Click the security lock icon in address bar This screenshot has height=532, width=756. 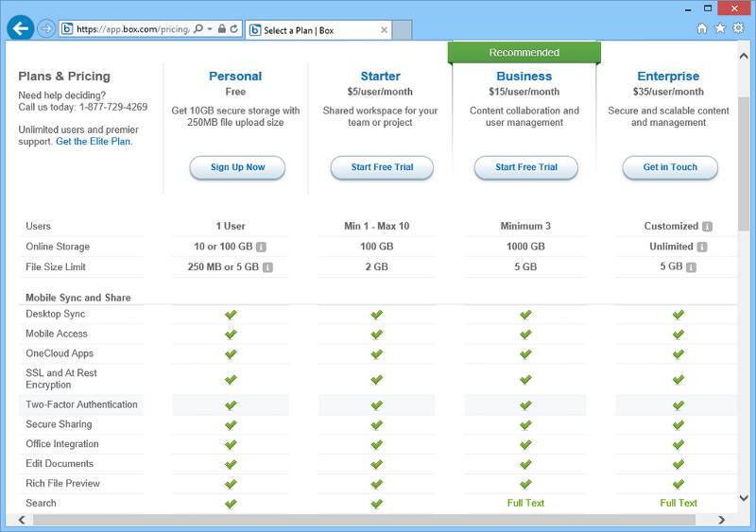221,29
